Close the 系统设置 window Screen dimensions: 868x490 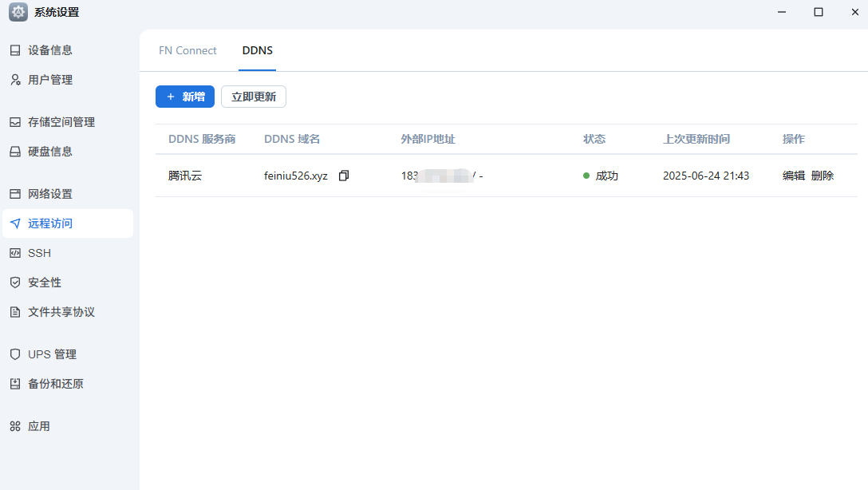(x=854, y=12)
